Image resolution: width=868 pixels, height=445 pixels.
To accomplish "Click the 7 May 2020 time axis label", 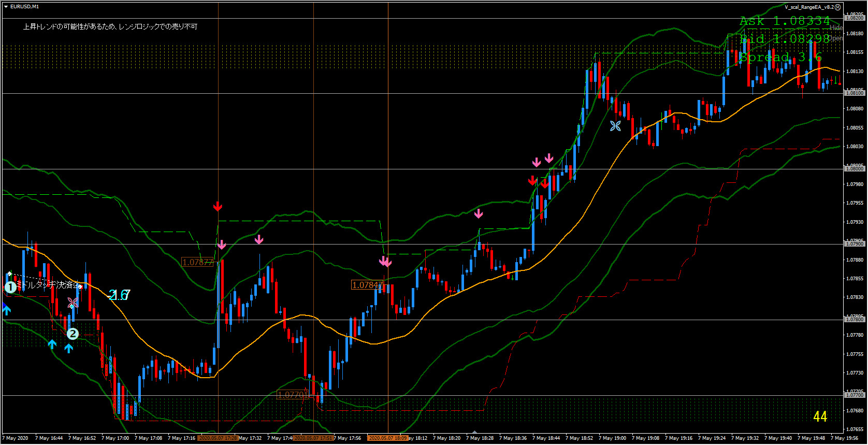I will click(16, 438).
